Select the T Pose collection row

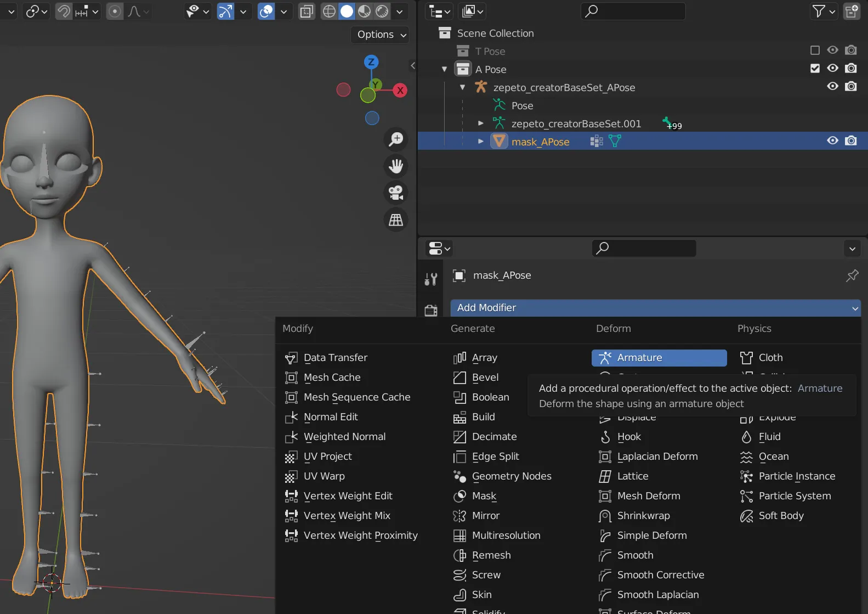(643, 51)
